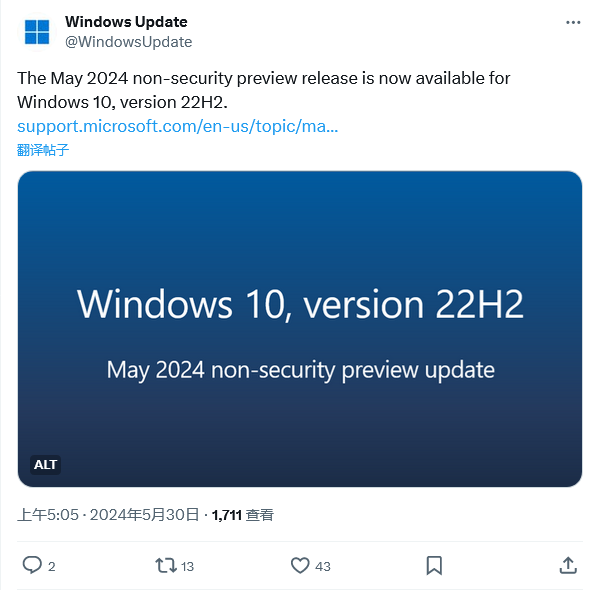Click the tweet body text about May 2024
The image size is (598, 590).
(x=264, y=90)
